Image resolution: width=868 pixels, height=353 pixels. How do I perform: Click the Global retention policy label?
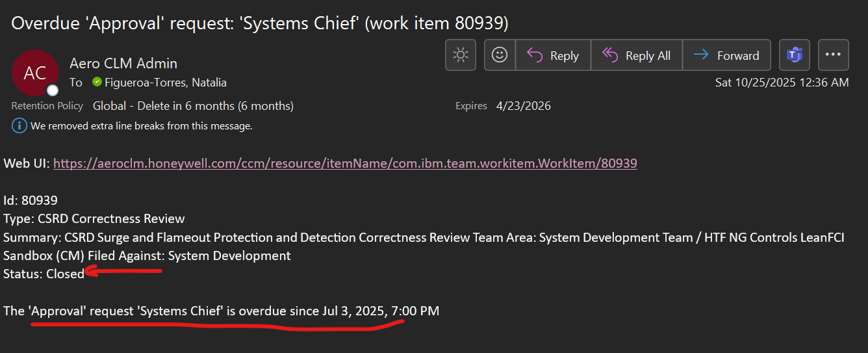193,106
